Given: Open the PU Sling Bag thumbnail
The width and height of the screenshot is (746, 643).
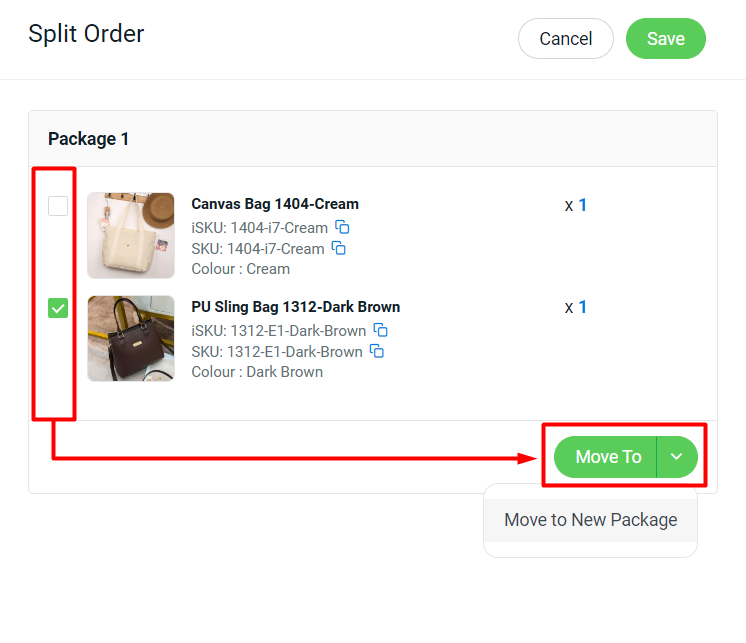Looking at the screenshot, I should point(131,338).
